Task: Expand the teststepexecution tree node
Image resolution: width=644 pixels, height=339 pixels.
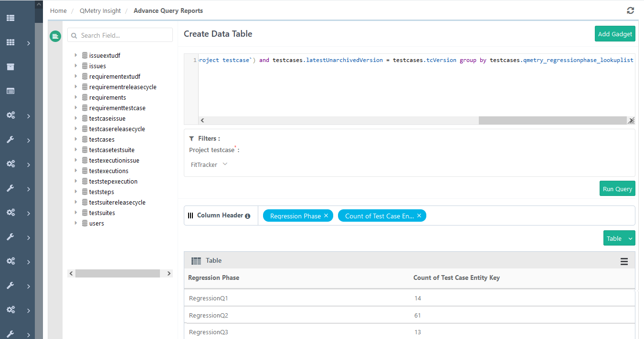Action: click(x=76, y=181)
